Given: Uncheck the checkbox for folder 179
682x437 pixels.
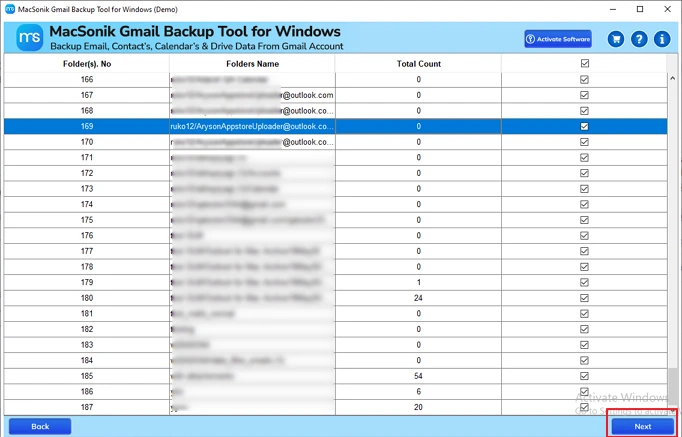Looking at the screenshot, I should point(585,283).
